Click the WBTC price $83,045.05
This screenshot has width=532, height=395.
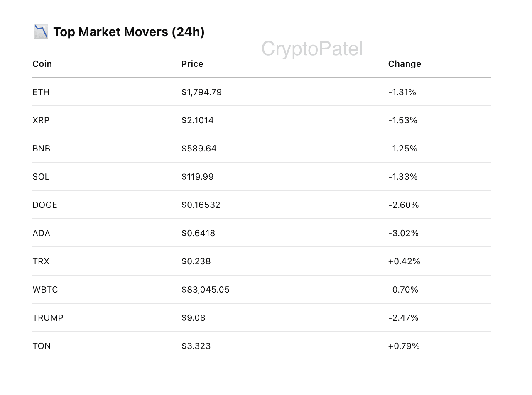tap(206, 290)
